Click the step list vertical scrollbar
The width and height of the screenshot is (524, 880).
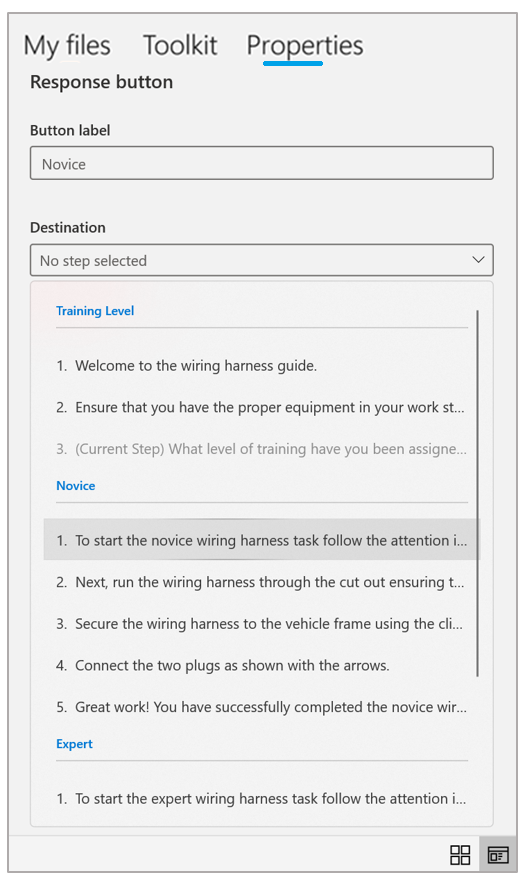tap(477, 493)
